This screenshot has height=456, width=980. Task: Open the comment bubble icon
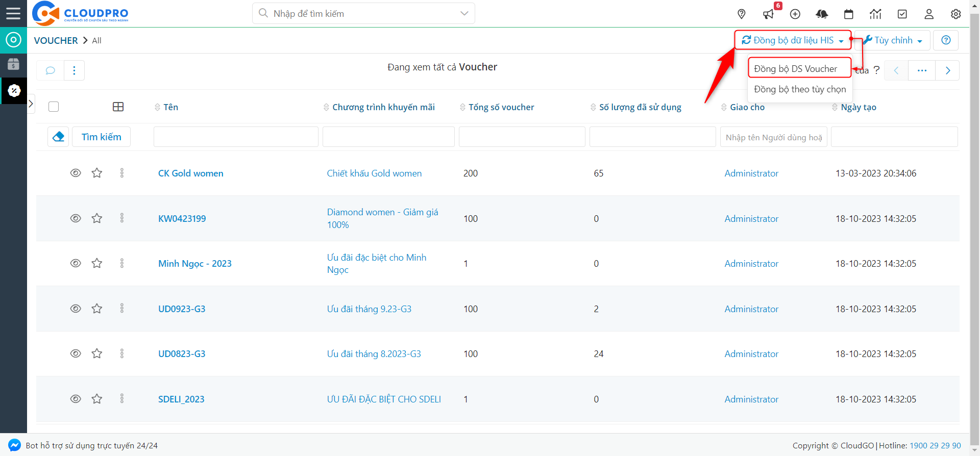pos(51,70)
